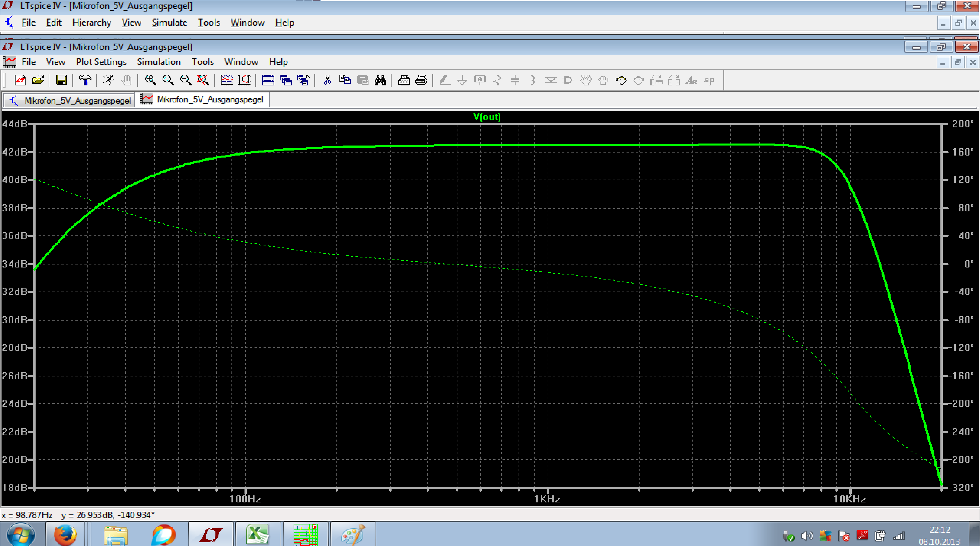Copy with the two pages icon
Viewport: 980px width, 546px height.
tap(345, 80)
